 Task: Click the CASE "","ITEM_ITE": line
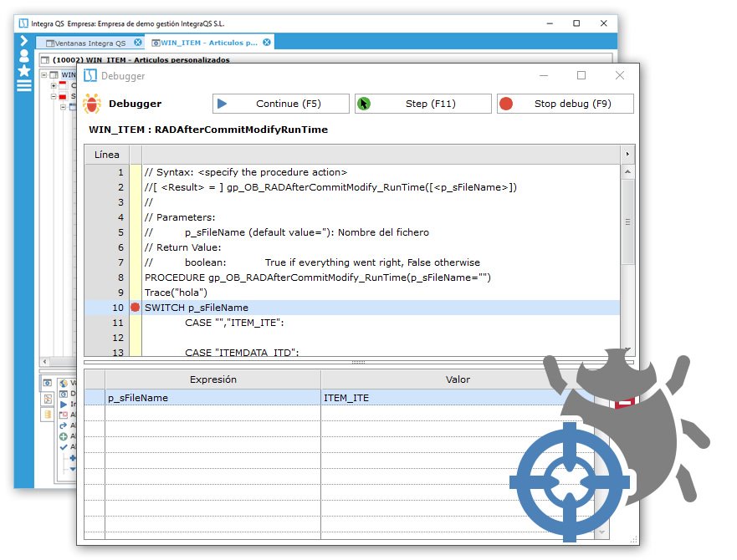(x=234, y=323)
